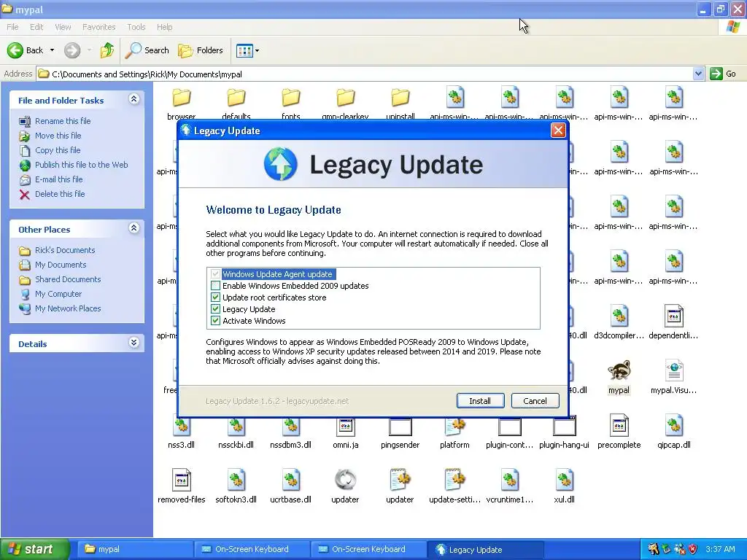747x560 pixels.
Task: Select the updater icon with circular arrows
Action: point(345,480)
